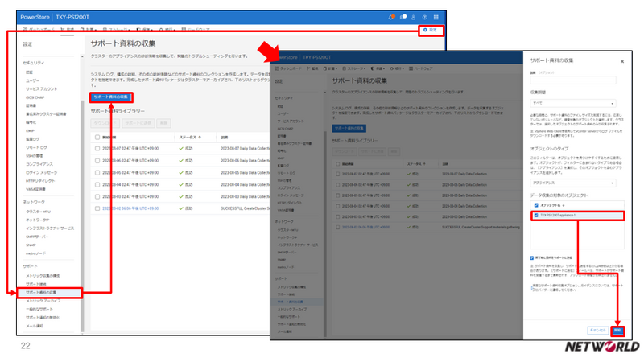Select ユーザー in left settings sidebar
Viewport: 644px width, 362px height.
[x=32, y=80]
